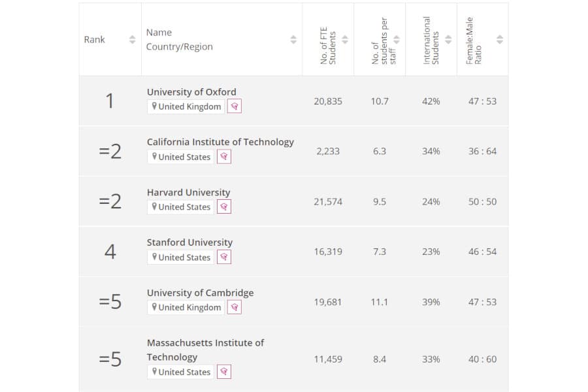
Task: Click United States tag under Harvard University
Action: [181, 206]
